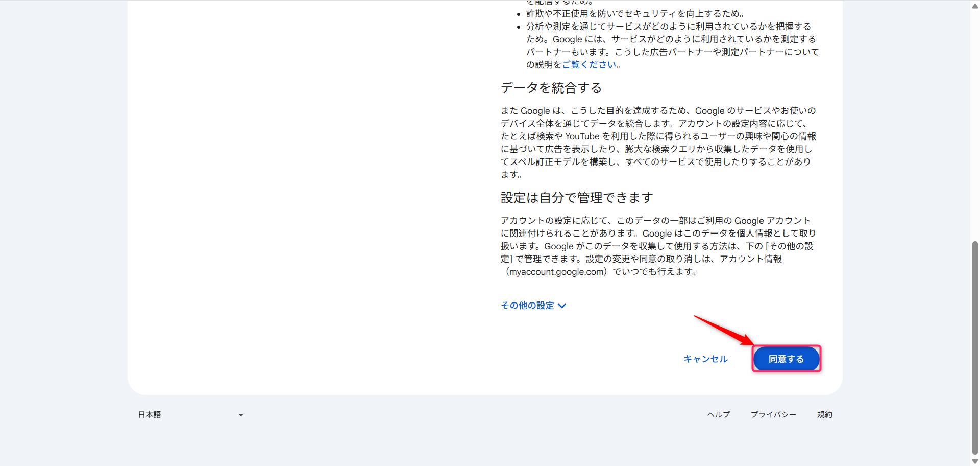
Task: Click the chevron beside その他の設定
Action: [x=562, y=305]
